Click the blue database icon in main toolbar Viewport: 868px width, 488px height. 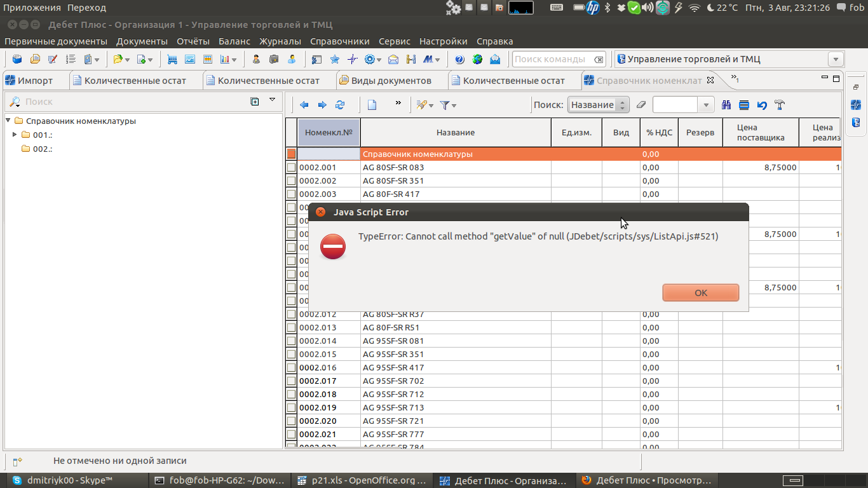coord(18,59)
